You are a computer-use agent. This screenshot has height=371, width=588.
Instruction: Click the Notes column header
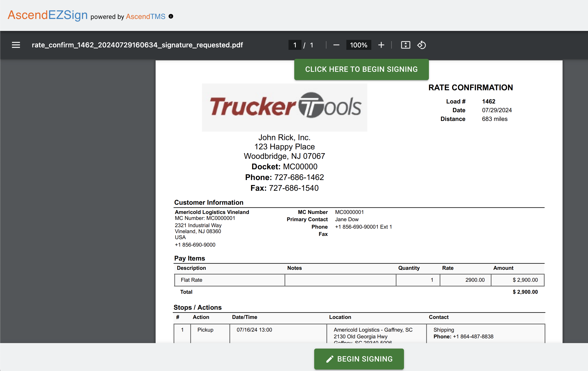coord(294,268)
